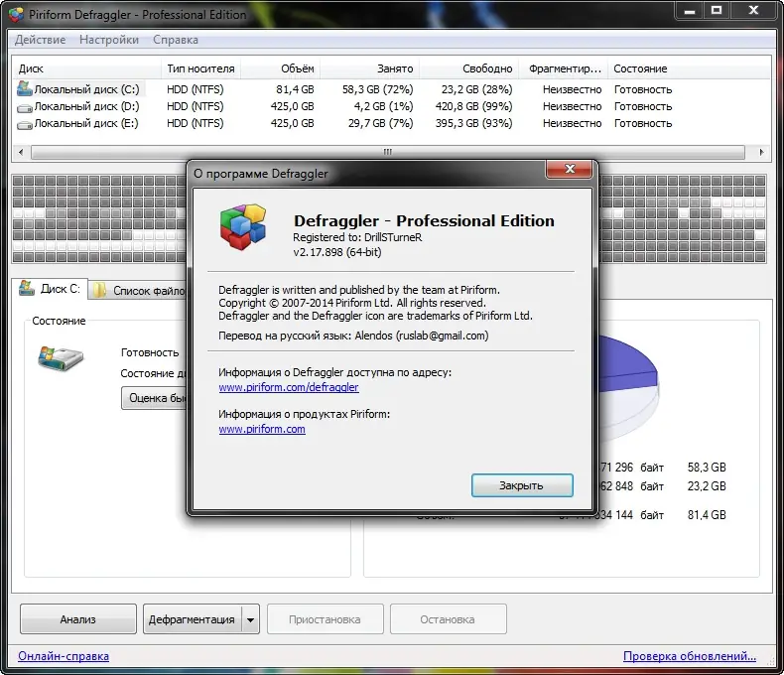Expand the Дефрагментация dropdown arrow
The height and width of the screenshot is (675, 784).
[250, 619]
